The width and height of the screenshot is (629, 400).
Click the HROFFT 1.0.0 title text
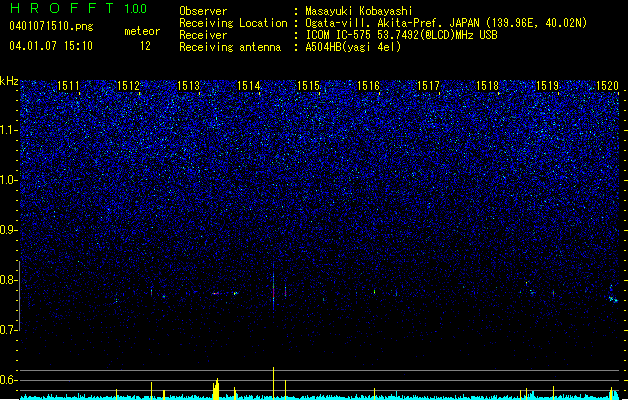(x=78, y=8)
